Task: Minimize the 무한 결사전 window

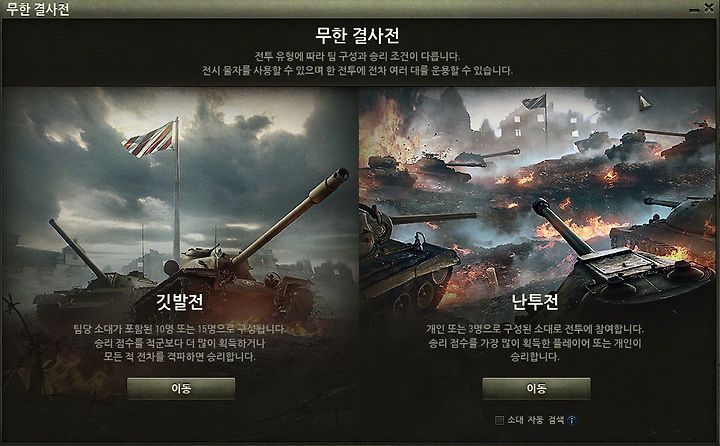Action: [x=695, y=9]
